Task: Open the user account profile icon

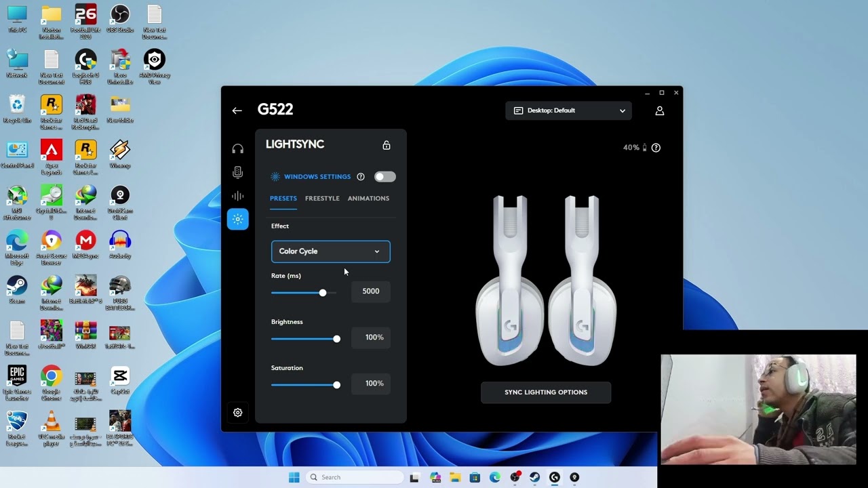Action: click(x=659, y=110)
